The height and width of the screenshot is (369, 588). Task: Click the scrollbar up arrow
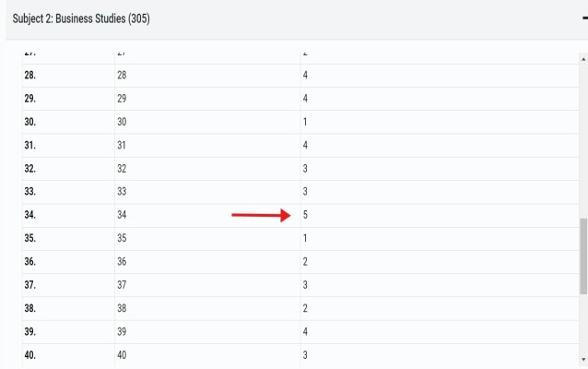583,59
